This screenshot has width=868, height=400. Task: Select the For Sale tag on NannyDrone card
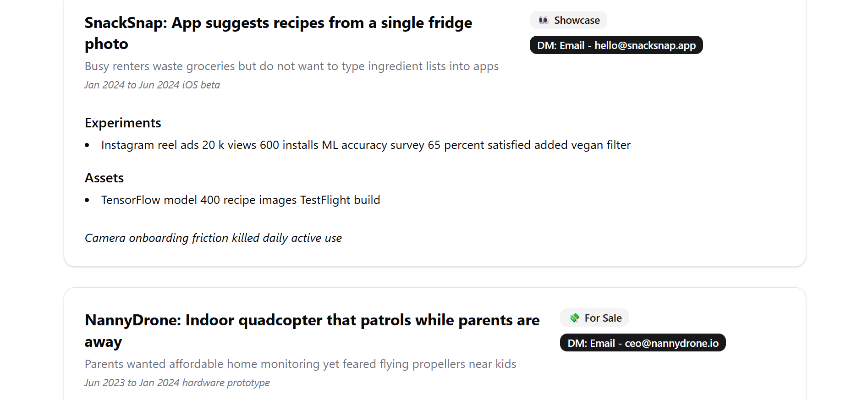(594, 318)
